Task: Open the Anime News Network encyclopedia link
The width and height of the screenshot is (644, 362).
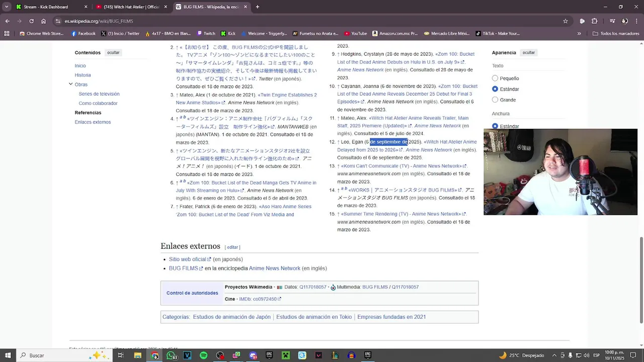Action: click(274, 268)
